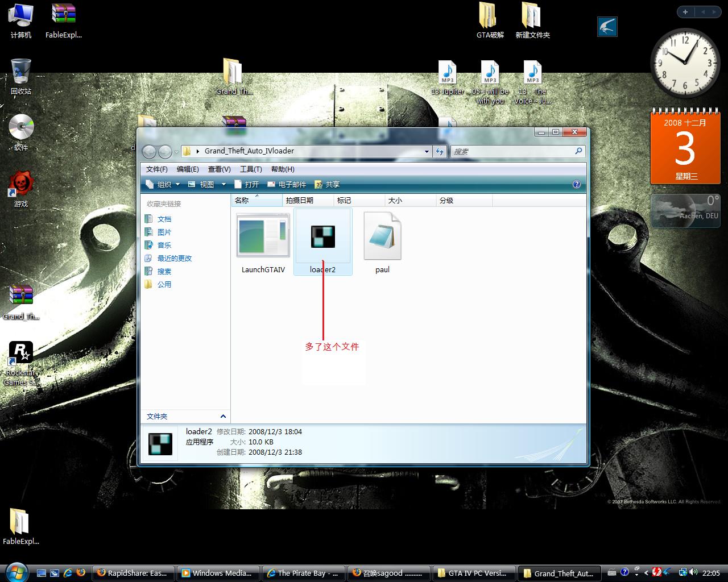The width and height of the screenshot is (728, 582).
Task: Open the 文件(F) menu
Action: 156,169
